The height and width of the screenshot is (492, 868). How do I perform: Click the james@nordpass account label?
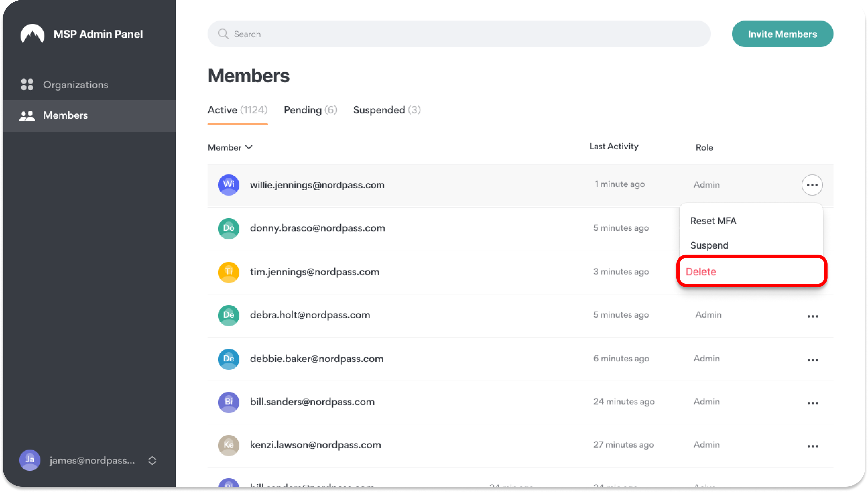coord(92,460)
